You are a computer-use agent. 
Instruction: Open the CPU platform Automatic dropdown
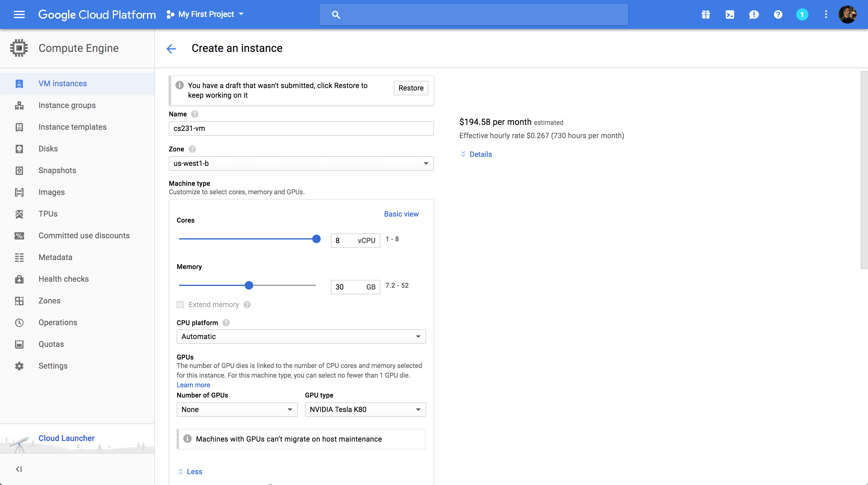(x=301, y=336)
